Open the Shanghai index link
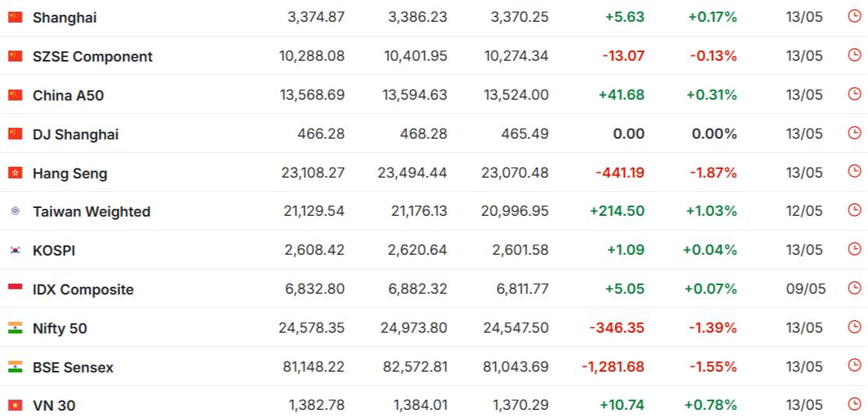This screenshot has width=868, height=420. [65, 18]
